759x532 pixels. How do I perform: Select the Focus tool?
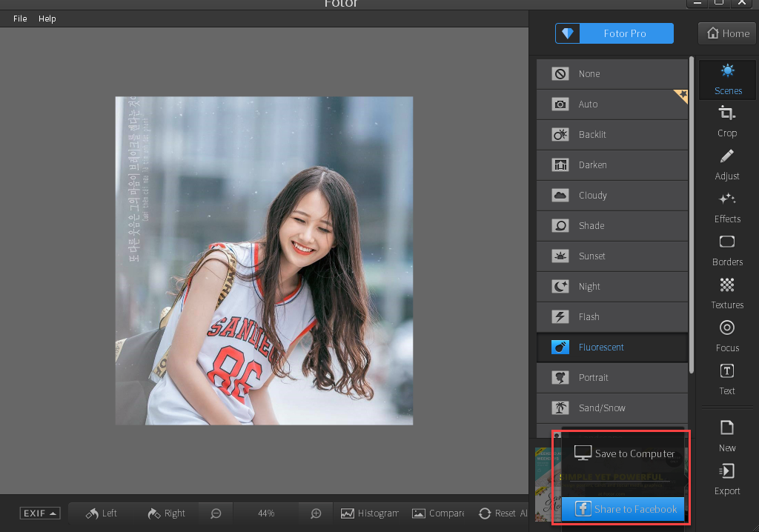(x=726, y=336)
